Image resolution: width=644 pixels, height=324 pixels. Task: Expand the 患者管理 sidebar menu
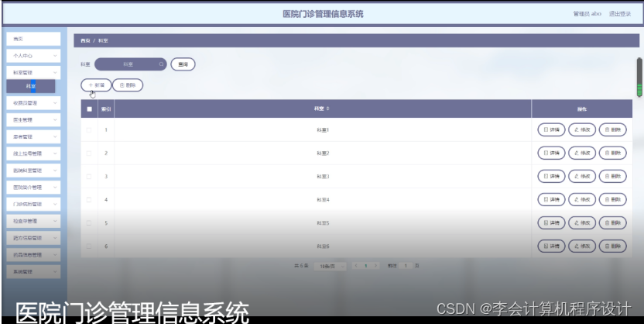coord(33,136)
